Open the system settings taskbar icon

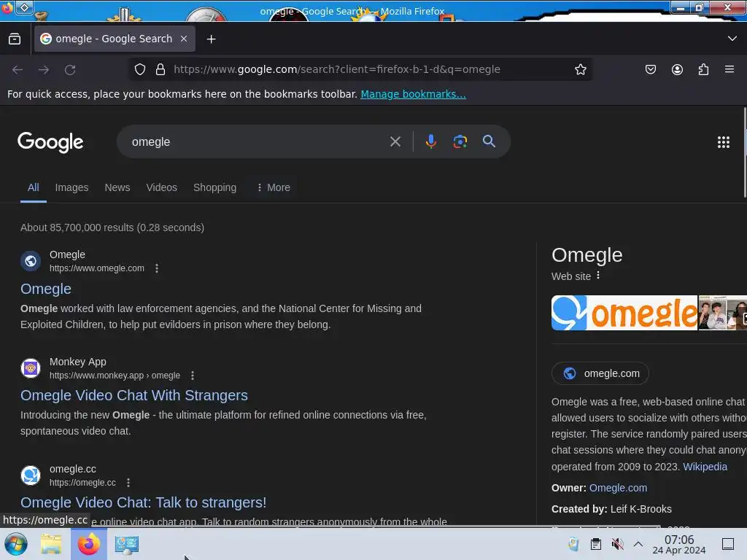point(127,544)
